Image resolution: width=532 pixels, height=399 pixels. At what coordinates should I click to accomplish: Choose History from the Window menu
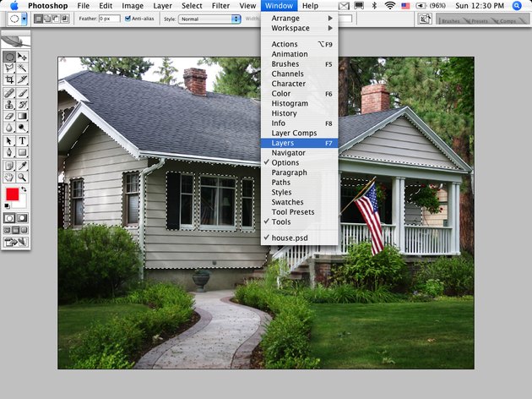pyautogui.click(x=300, y=113)
